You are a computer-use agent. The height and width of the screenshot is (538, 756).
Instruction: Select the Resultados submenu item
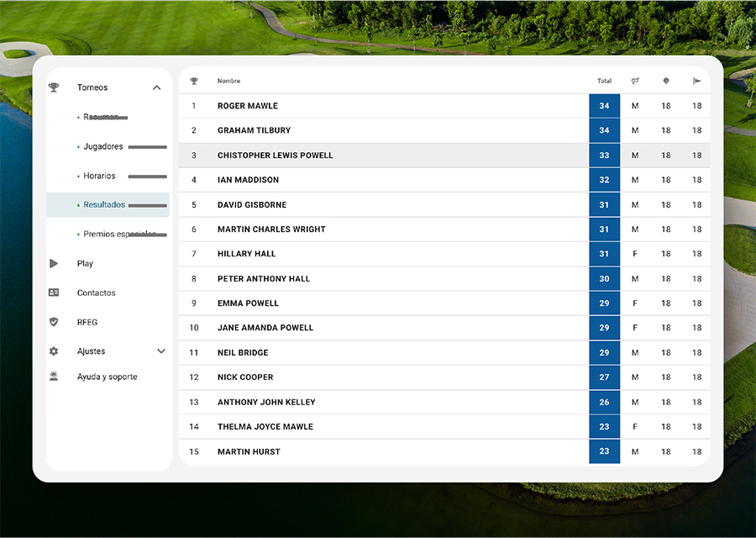104,205
